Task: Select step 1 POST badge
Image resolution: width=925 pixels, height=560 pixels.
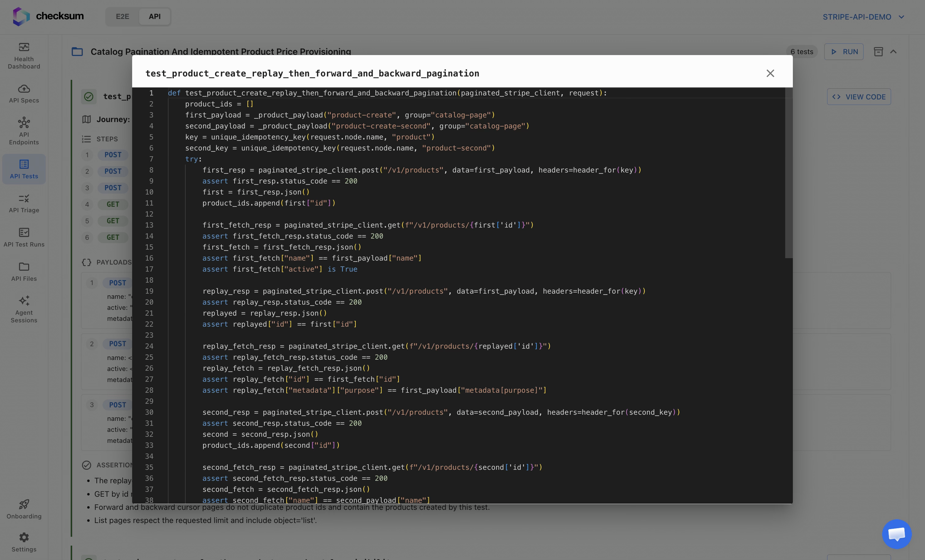Action: (113, 155)
